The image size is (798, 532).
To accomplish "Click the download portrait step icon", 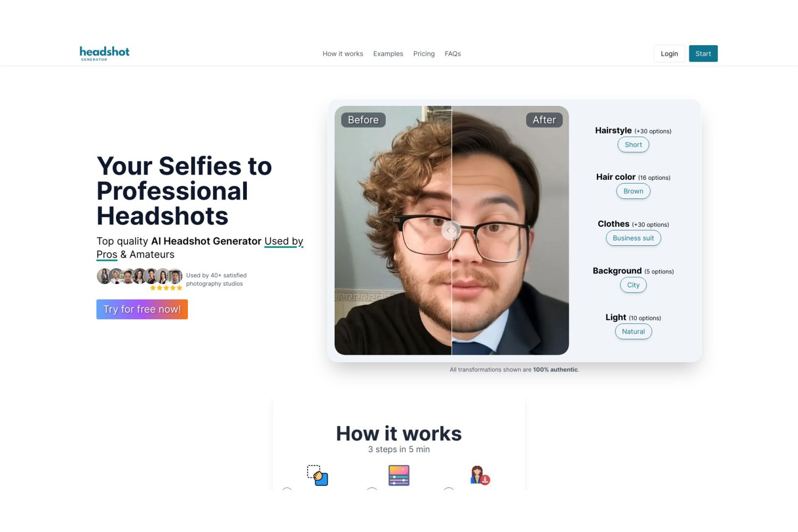I will 480,475.
